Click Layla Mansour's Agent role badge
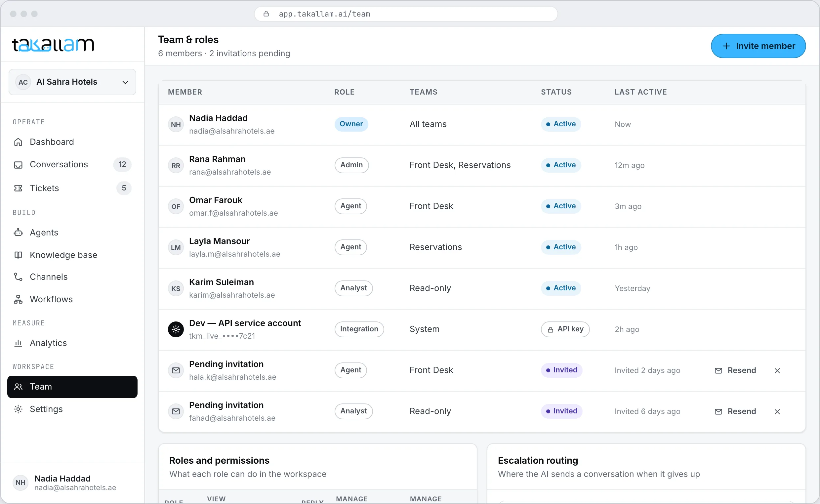 (x=350, y=247)
